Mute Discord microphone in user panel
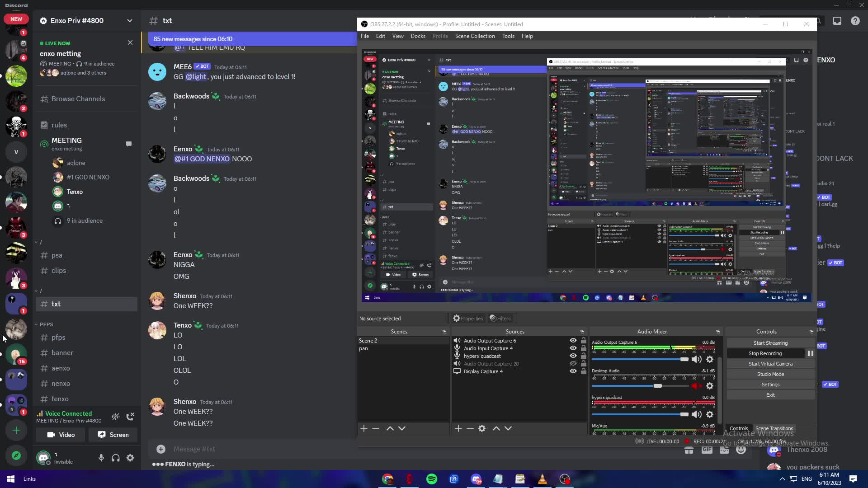This screenshot has height=488, width=868. 101,458
